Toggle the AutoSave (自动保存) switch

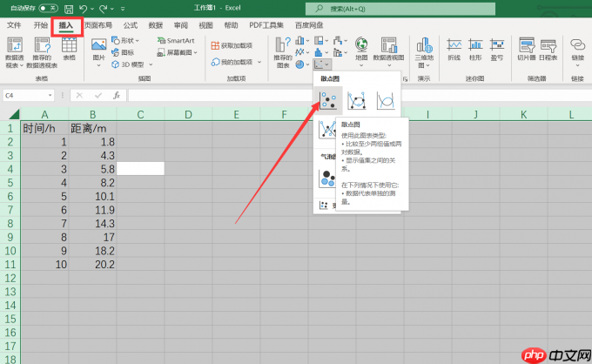(x=49, y=8)
